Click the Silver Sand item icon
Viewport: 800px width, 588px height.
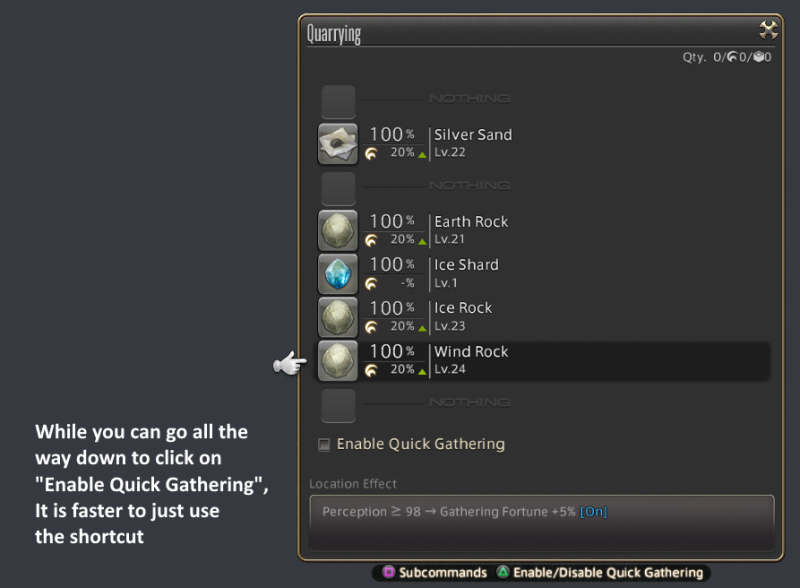338,144
